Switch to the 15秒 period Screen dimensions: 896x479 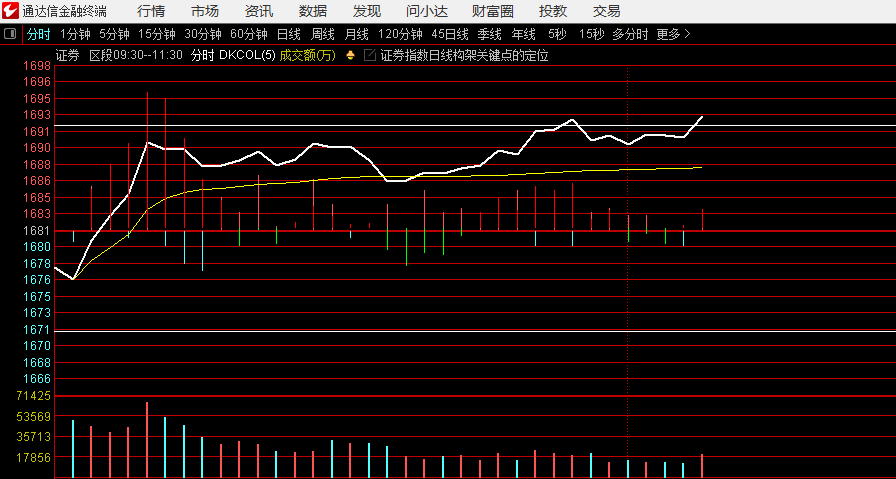tap(591, 34)
